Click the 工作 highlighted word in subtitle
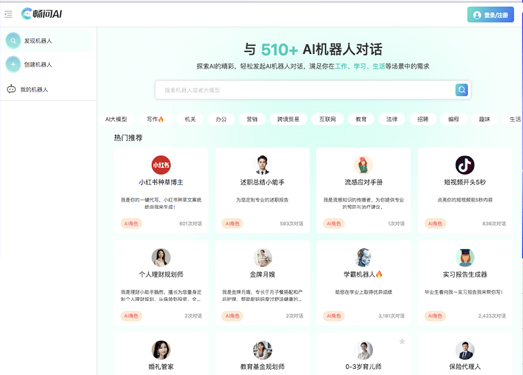This screenshot has height=375, width=523. 341,66
